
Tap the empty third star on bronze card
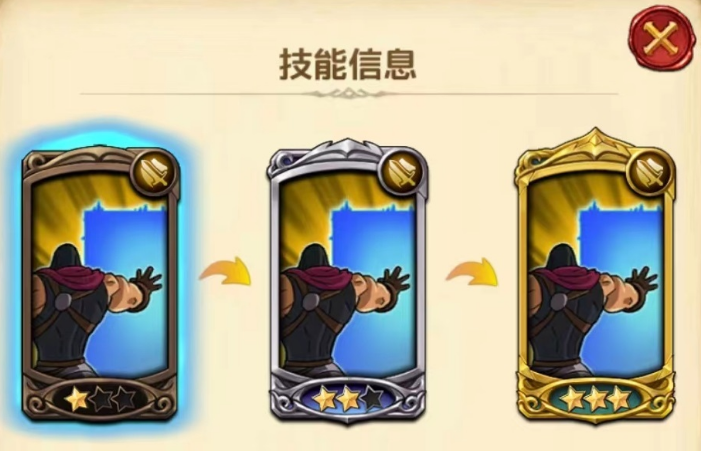click(124, 399)
